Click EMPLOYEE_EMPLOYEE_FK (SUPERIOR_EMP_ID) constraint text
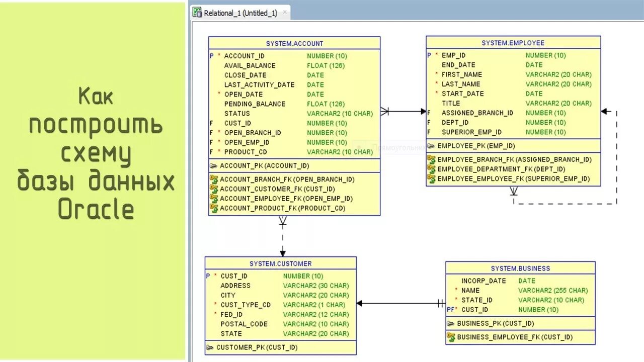The height and width of the screenshot is (362, 644). tap(514, 178)
